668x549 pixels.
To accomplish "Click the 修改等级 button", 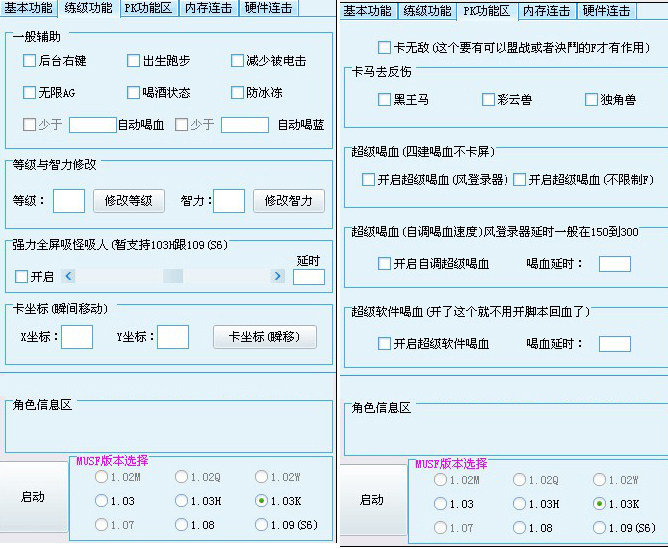I will (x=129, y=201).
